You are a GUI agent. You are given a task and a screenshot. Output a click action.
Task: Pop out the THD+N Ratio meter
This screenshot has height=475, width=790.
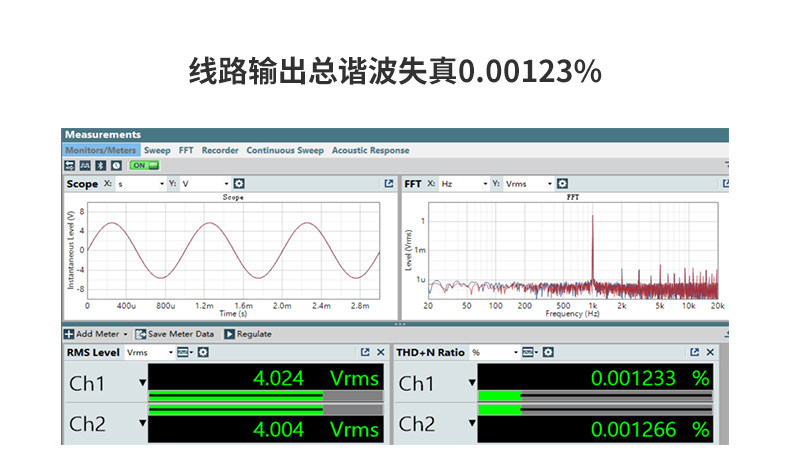pos(694,352)
